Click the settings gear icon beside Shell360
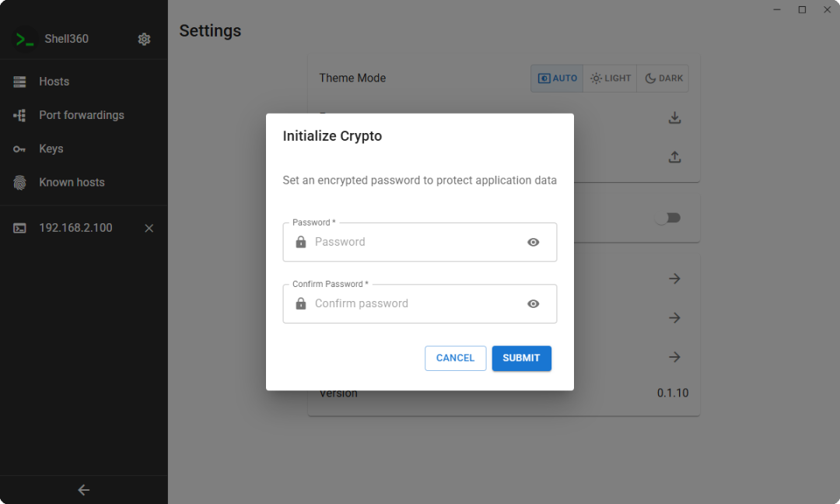Screen dimensions: 840x504 [x=144, y=39]
